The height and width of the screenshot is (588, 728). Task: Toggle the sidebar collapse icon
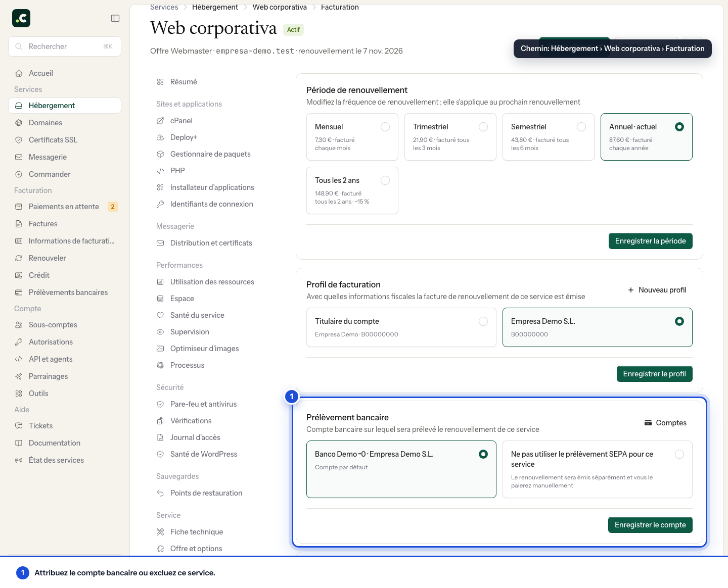pos(115,18)
